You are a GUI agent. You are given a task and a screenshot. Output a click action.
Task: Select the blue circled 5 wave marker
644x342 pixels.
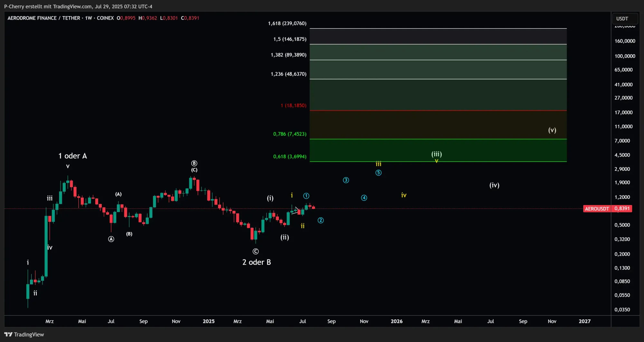tap(378, 173)
